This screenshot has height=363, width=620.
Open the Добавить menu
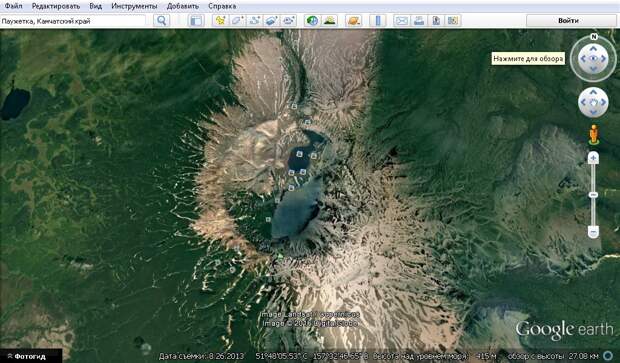[x=183, y=6]
